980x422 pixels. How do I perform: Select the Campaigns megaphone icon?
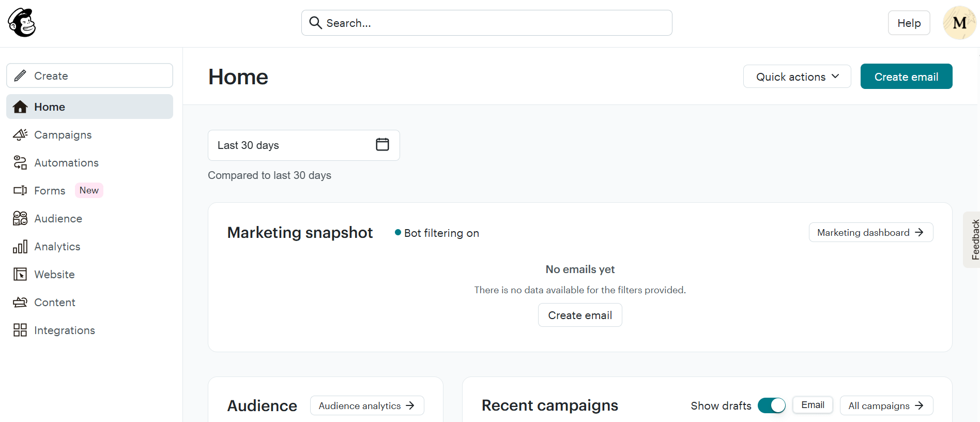(x=20, y=134)
